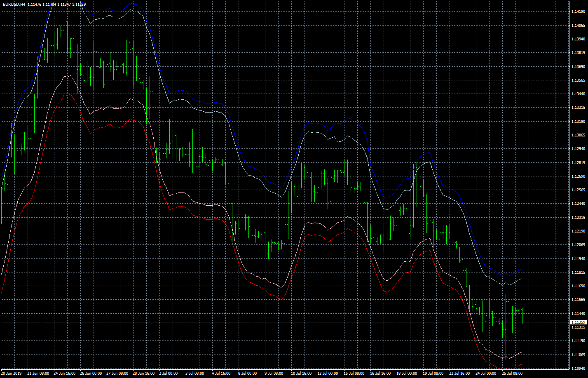This screenshot has width=588, height=378.
Task: Select the 1.11815 price scale value
Action: (x=578, y=272)
